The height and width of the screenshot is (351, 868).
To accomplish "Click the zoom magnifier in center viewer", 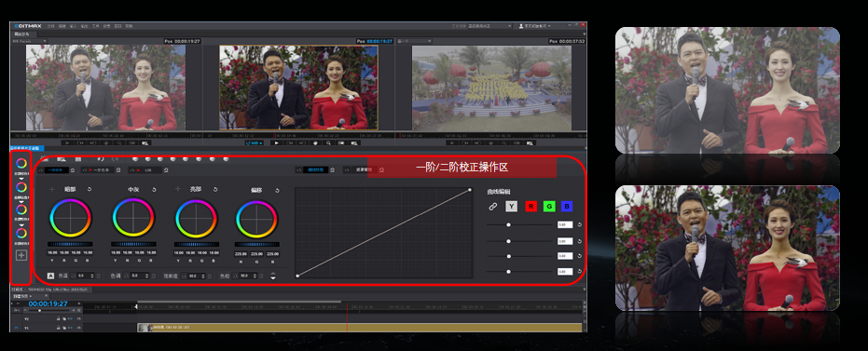I will point(329,142).
